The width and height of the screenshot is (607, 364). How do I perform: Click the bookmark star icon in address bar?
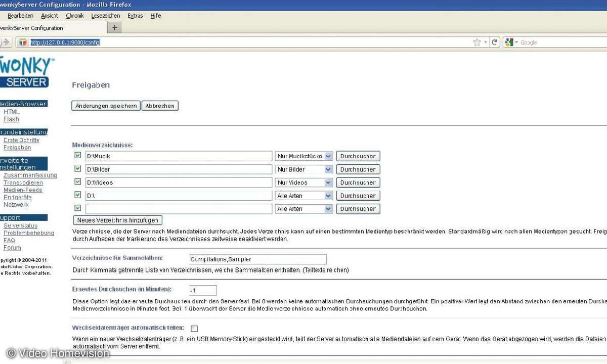[x=476, y=42]
